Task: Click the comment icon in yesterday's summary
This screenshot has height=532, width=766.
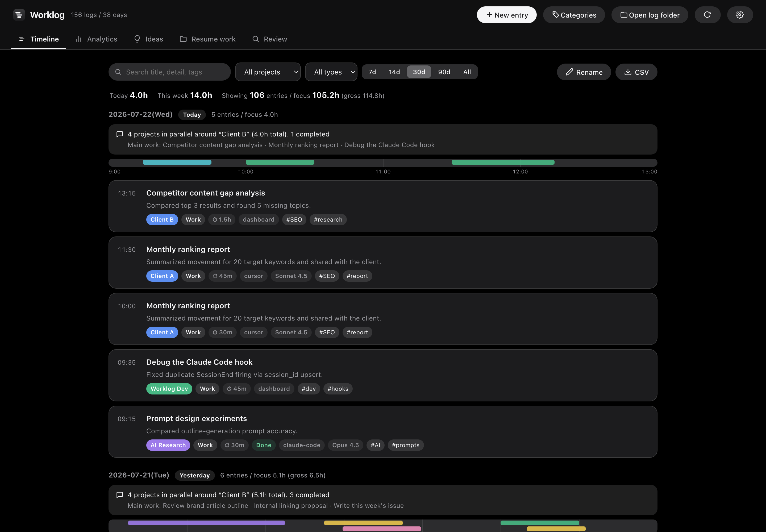Action: tap(120, 495)
